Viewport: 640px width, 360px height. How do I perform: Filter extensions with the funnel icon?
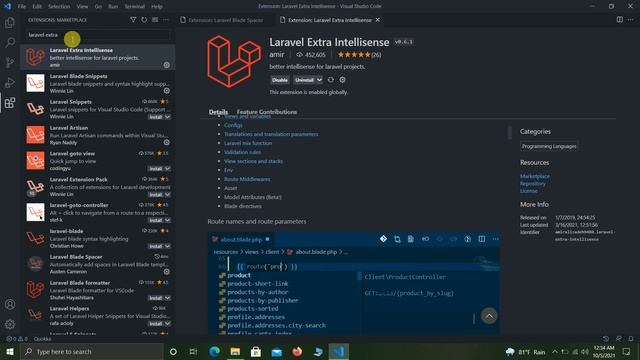tap(133, 20)
